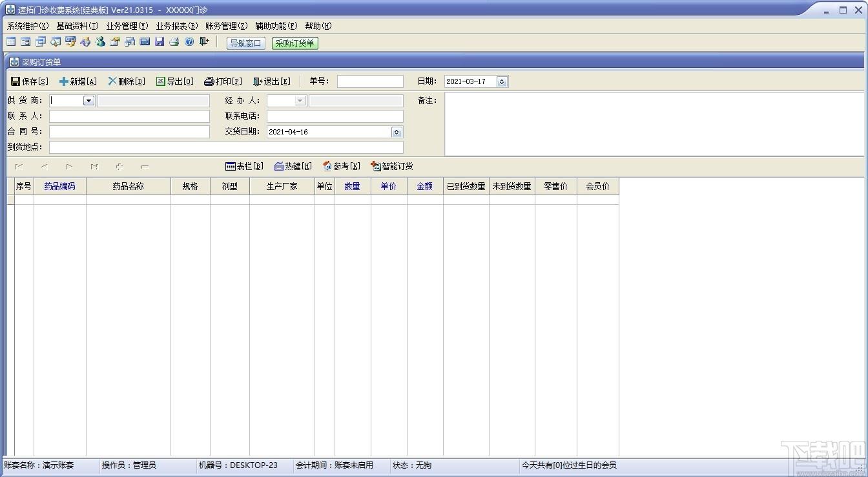The height and width of the screenshot is (477, 868).
Task: Click 导出[O] export button
Action: (x=175, y=81)
